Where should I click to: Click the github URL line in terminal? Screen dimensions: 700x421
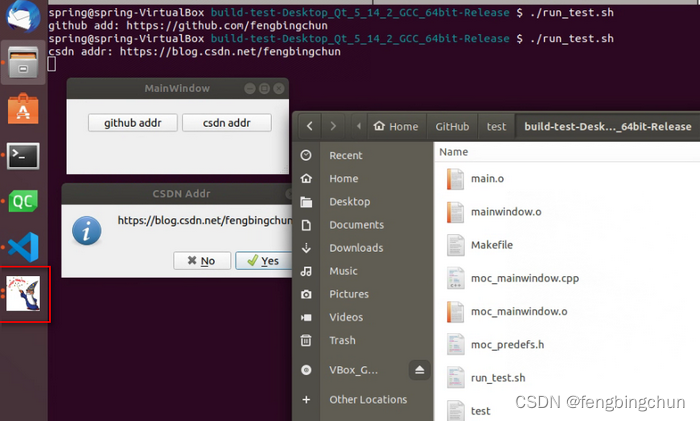coord(188,25)
